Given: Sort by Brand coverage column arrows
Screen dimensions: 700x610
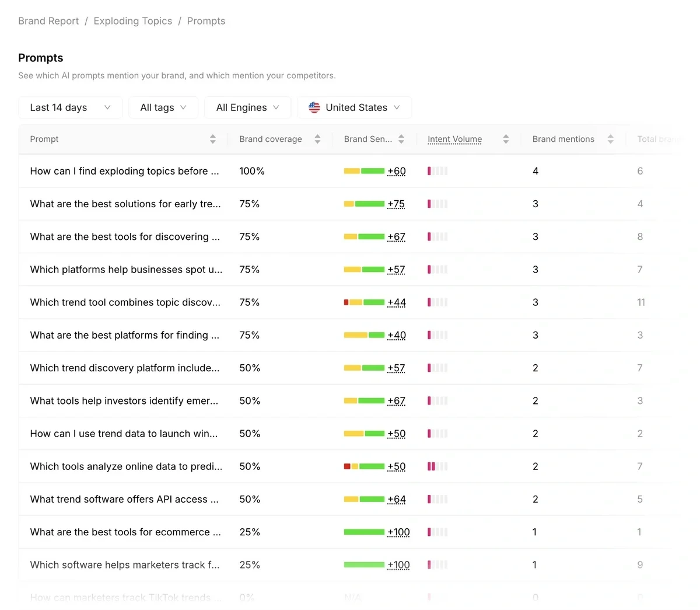Looking at the screenshot, I should point(317,139).
